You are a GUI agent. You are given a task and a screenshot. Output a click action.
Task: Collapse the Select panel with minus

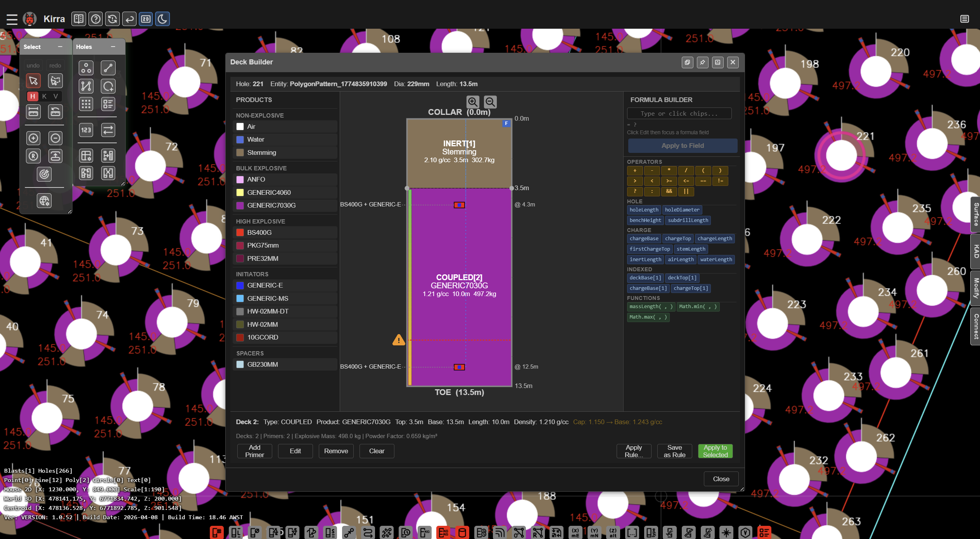pos(60,47)
